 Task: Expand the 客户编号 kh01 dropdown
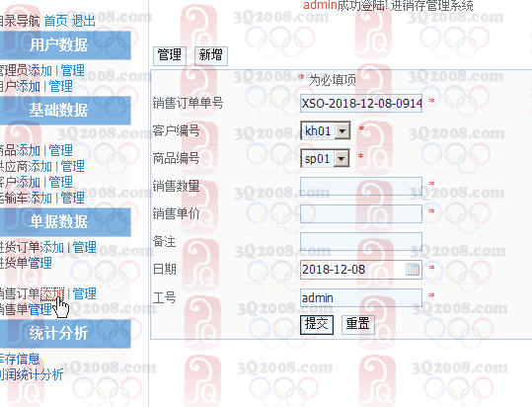tap(342, 130)
